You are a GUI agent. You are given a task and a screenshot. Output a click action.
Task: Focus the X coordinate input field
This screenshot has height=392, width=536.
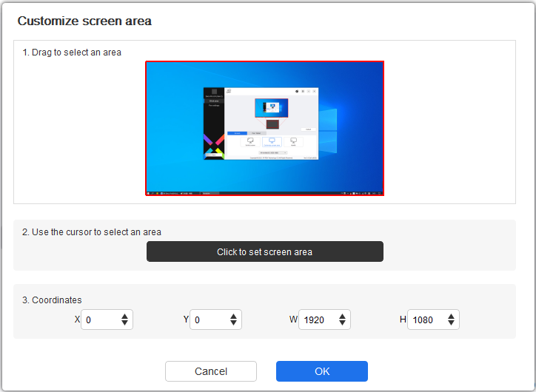[99, 320]
